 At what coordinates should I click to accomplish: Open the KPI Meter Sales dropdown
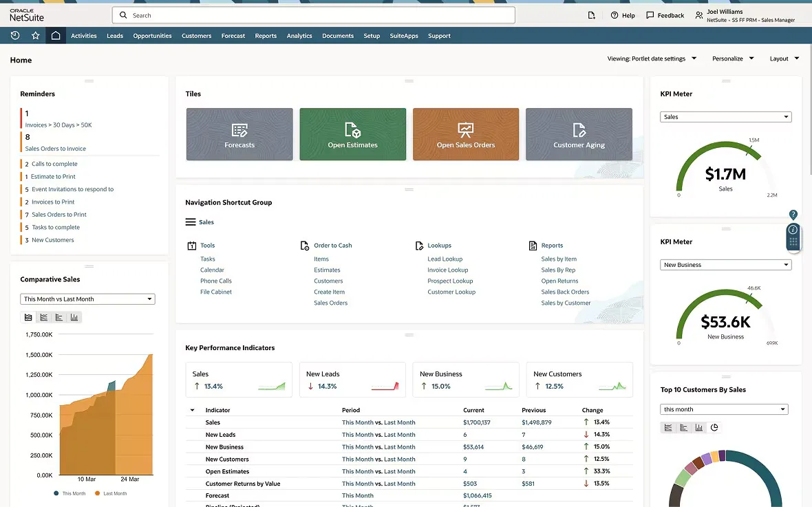[x=725, y=116]
